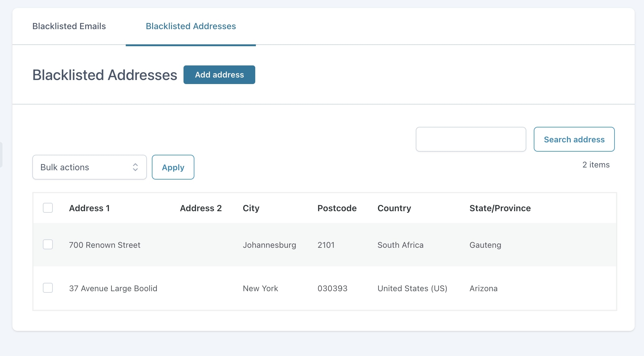Click the 700 Renown Street address text
The image size is (644, 356).
pos(105,245)
